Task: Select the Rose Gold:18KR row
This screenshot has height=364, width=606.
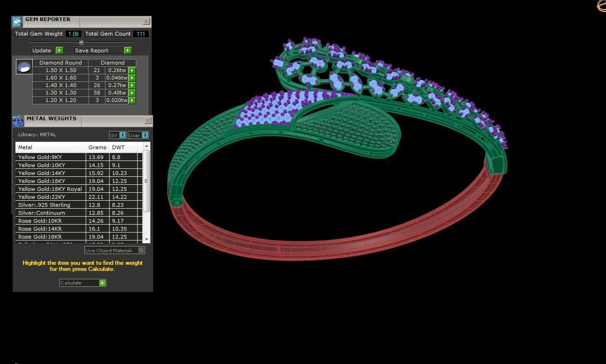Action: coord(79,237)
